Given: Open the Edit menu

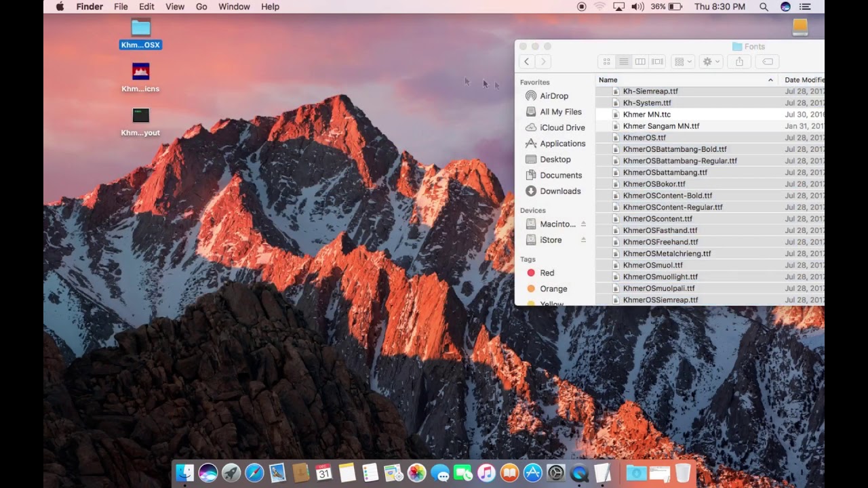Looking at the screenshot, I should point(146,7).
